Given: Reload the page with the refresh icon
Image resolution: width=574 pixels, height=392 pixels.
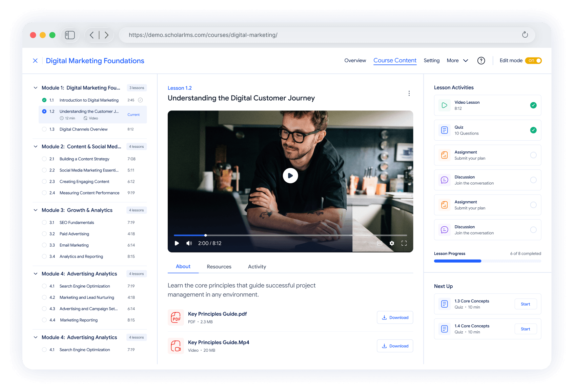Looking at the screenshot, I should point(525,35).
